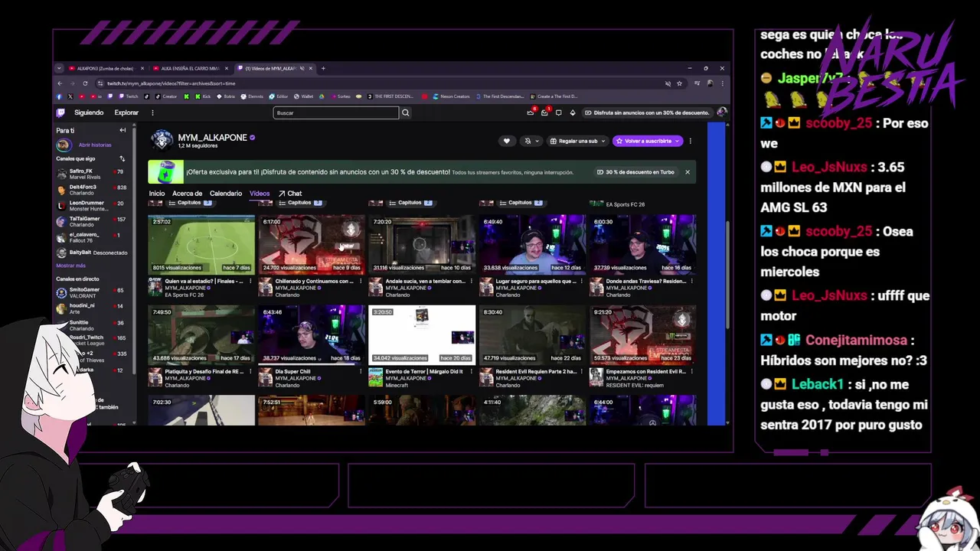Open the whispers chat bubble icon
This screenshot has height=551, width=980.
[x=558, y=112]
